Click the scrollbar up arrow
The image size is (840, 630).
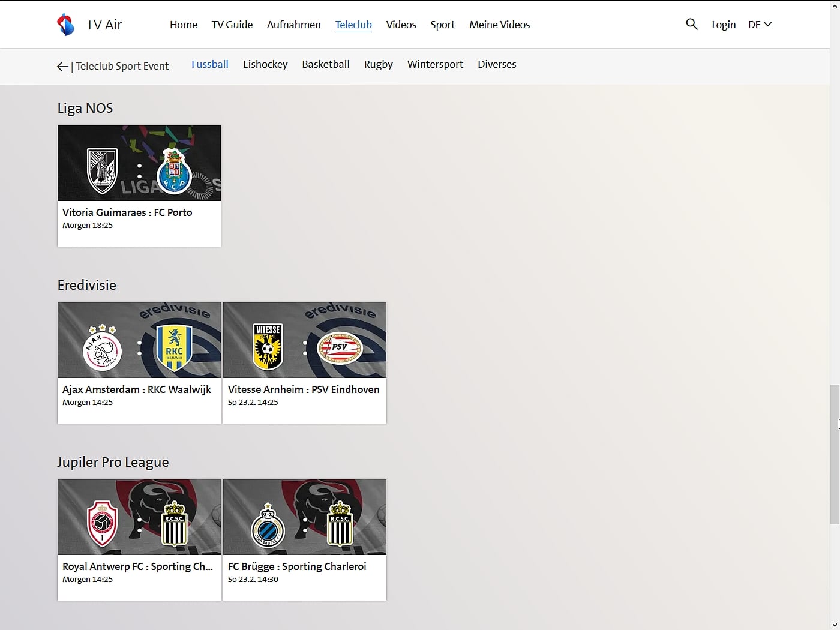tap(835, 5)
